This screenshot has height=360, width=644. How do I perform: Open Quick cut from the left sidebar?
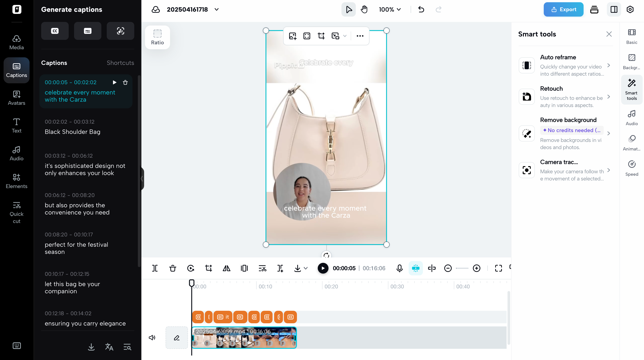point(17,212)
